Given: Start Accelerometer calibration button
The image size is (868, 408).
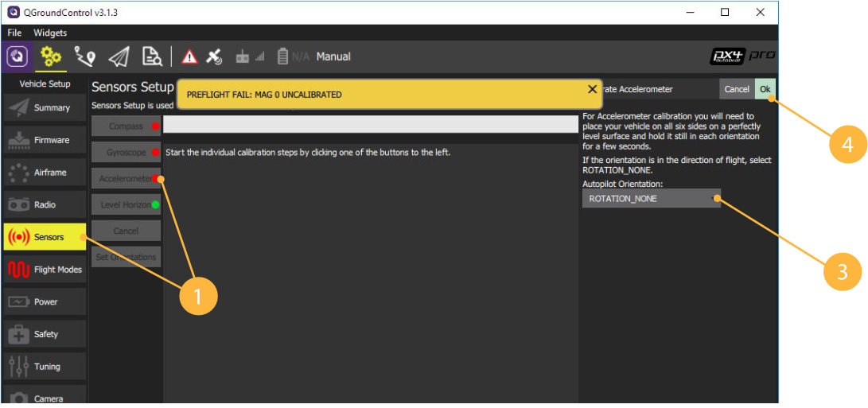Looking at the screenshot, I should [127, 178].
